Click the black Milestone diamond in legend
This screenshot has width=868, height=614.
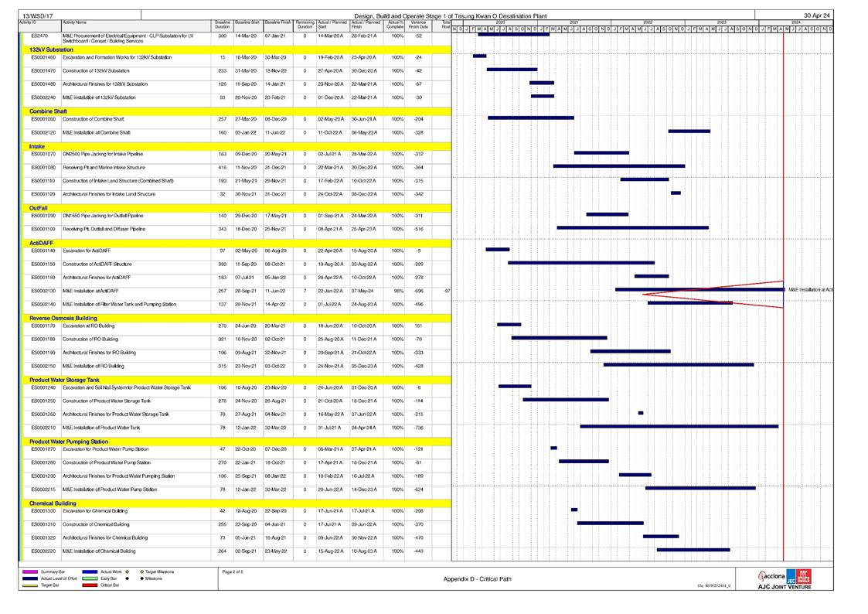coord(141,578)
